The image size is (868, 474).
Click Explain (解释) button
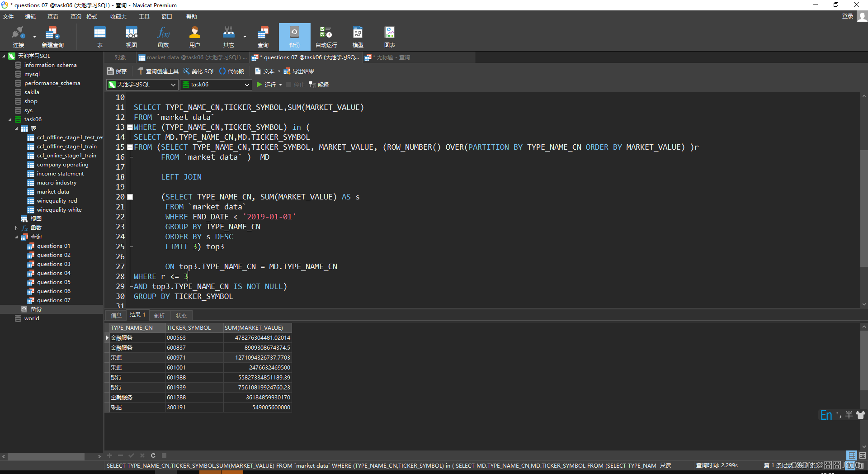319,85
